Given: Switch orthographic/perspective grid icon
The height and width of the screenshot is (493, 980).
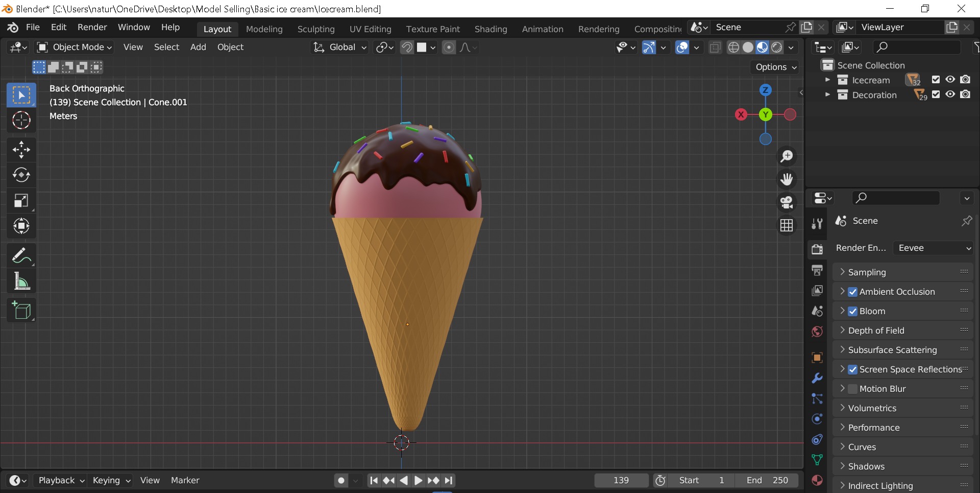Looking at the screenshot, I should [x=787, y=225].
